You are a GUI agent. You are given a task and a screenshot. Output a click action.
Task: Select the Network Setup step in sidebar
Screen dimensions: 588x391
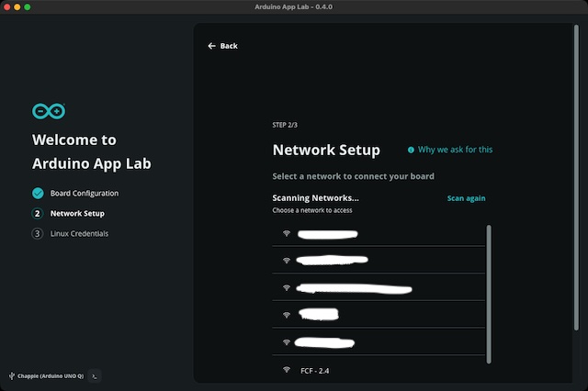pos(76,214)
